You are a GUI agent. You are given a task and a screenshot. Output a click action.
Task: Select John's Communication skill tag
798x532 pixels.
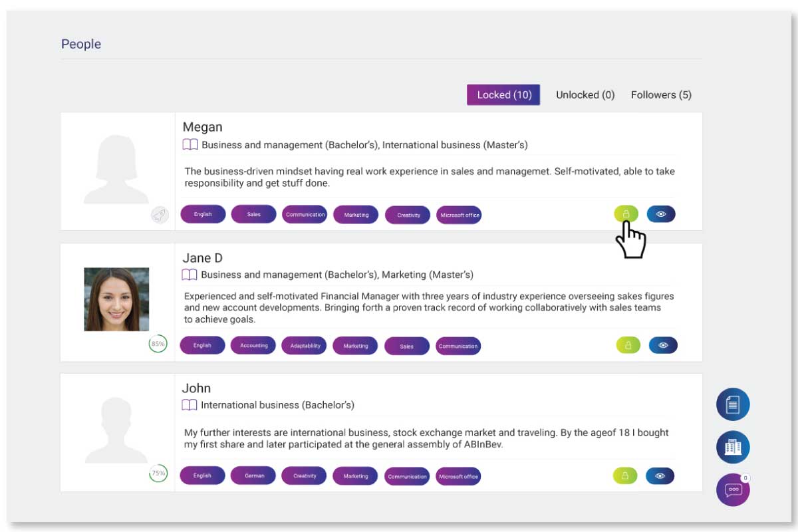click(x=407, y=476)
